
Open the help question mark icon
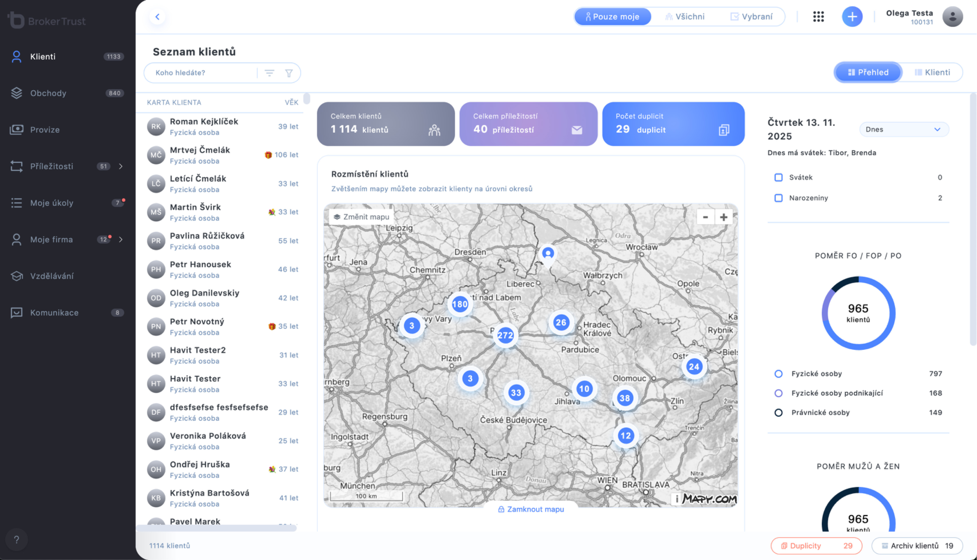(16, 539)
